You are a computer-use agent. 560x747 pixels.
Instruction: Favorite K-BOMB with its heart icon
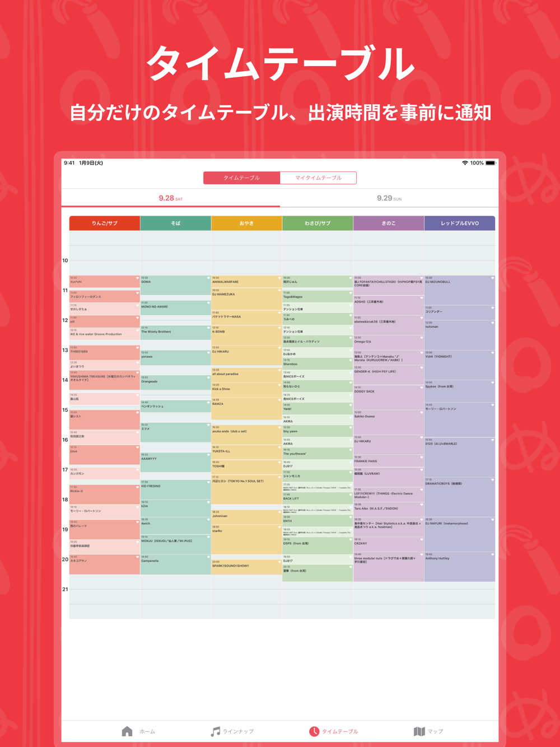279,328
